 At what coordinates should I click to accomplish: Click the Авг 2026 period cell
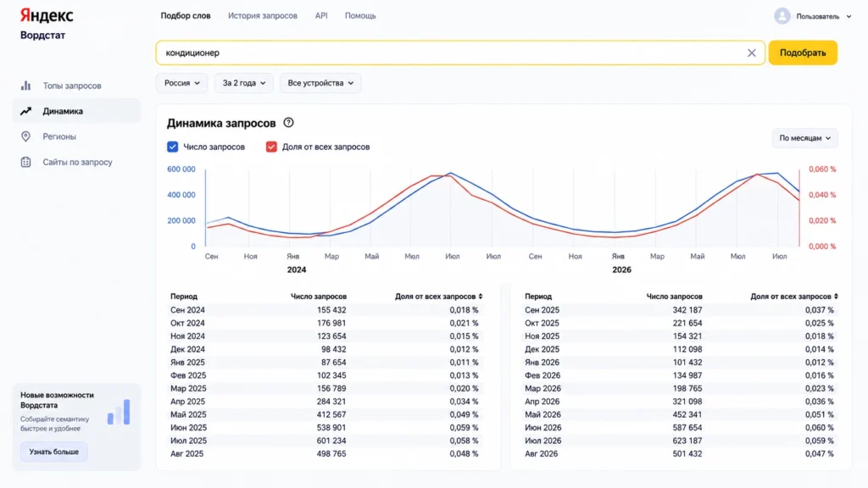coord(542,454)
